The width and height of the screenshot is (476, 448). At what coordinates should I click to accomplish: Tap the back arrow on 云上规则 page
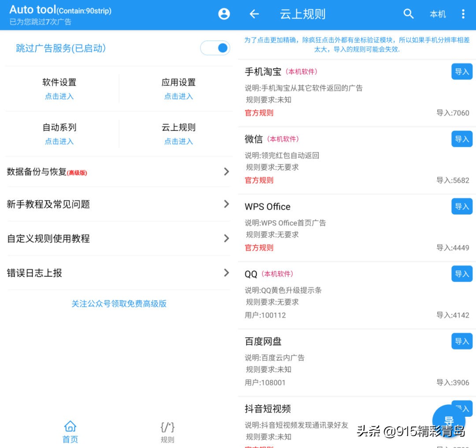[x=254, y=14]
